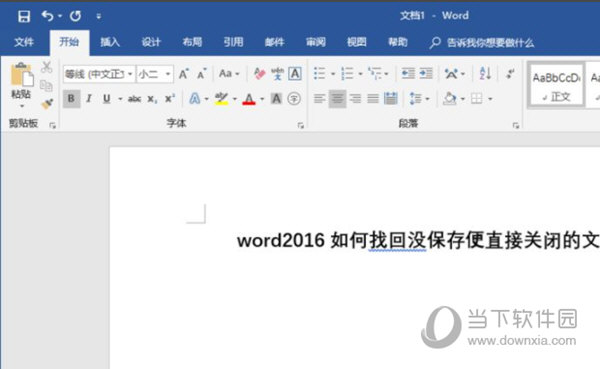Increase paragraph indent

[x=426, y=73]
